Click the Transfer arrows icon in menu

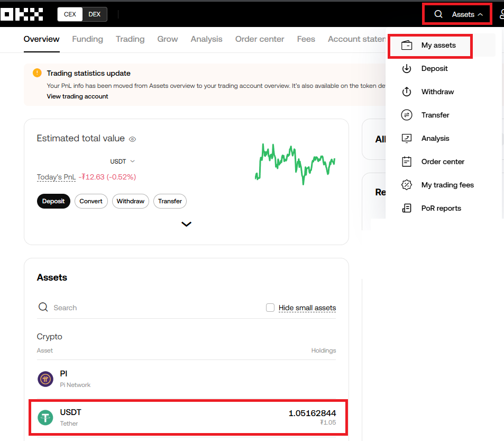click(x=407, y=115)
